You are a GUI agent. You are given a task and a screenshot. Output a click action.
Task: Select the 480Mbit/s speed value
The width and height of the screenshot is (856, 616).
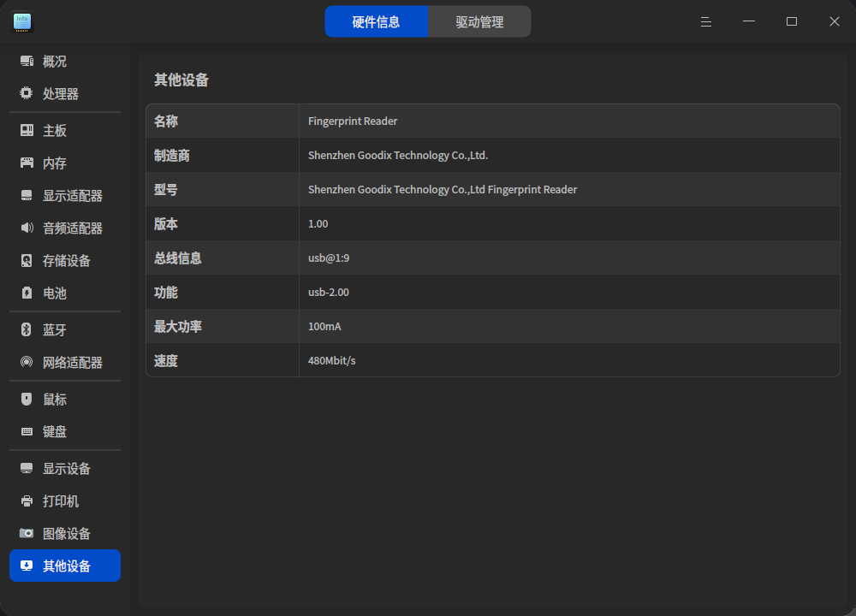click(332, 361)
